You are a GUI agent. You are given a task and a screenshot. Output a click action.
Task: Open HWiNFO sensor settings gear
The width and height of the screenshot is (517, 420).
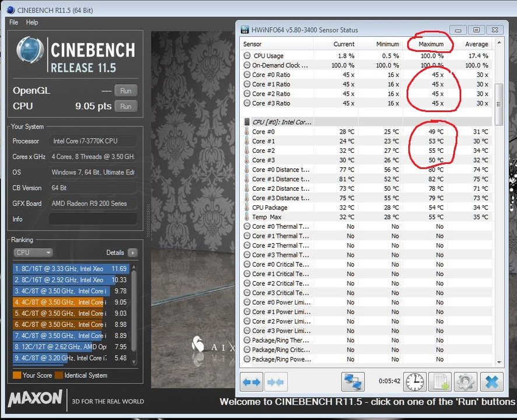(465, 381)
